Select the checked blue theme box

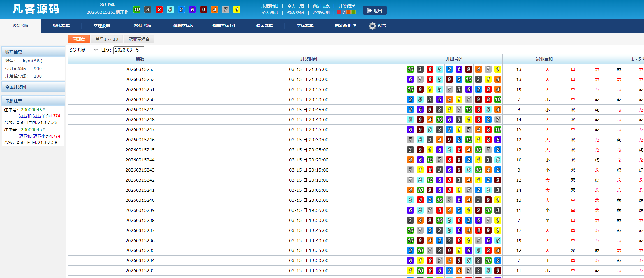click(x=344, y=12)
